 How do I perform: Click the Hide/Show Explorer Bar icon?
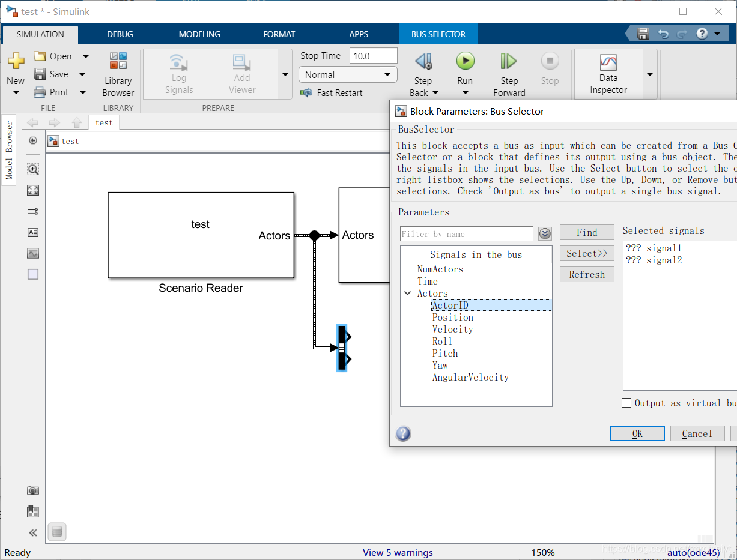tap(33, 140)
